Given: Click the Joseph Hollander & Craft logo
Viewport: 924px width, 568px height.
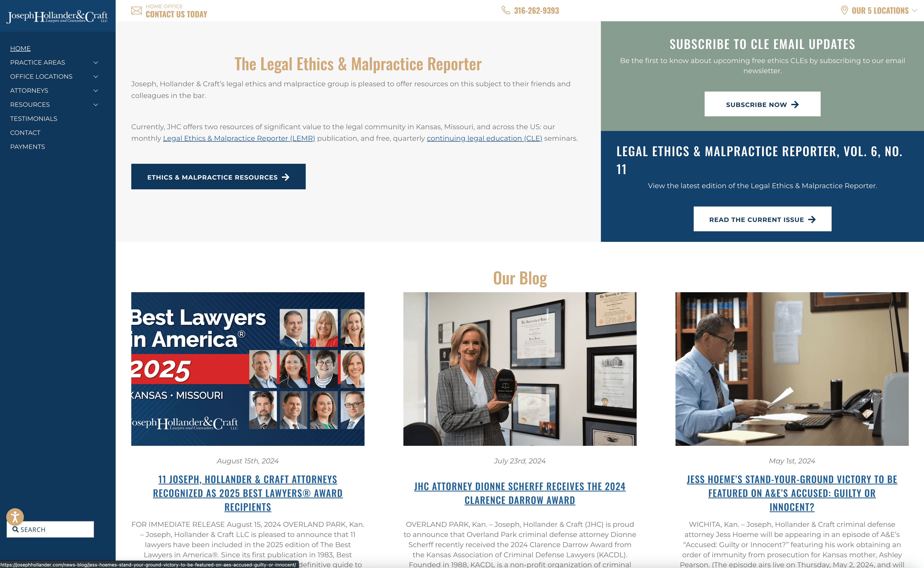Looking at the screenshot, I should [x=57, y=17].
